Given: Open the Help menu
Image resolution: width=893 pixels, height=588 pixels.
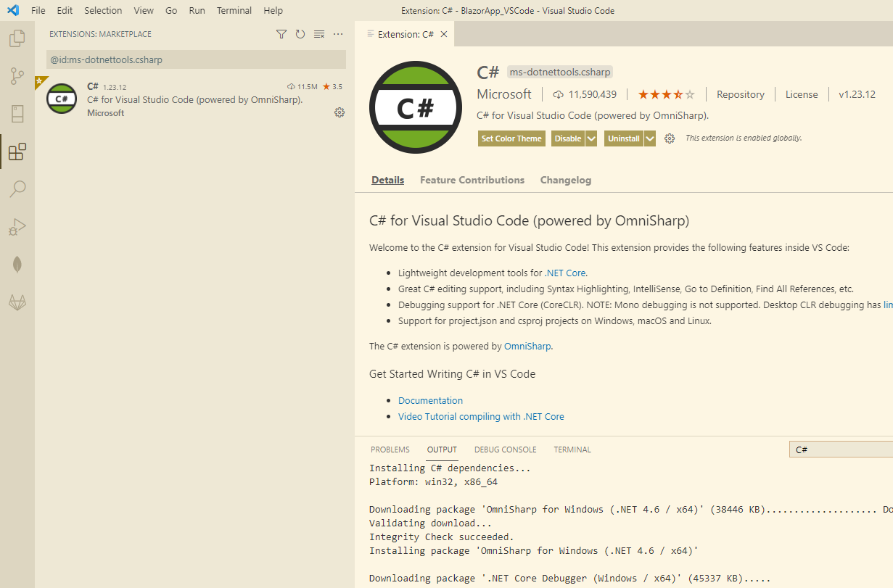Looking at the screenshot, I should click(x=273, y=11).
